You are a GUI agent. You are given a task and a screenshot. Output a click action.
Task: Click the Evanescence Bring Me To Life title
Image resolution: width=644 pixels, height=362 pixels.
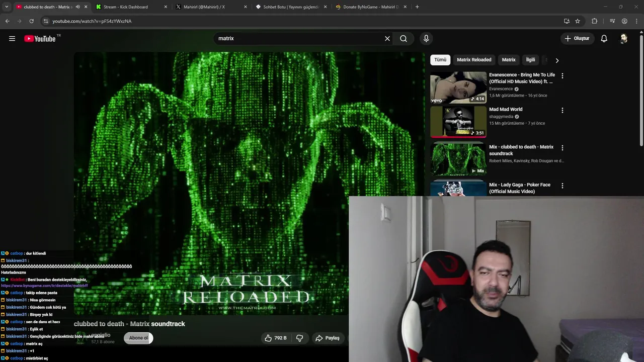tap(522, 78)
